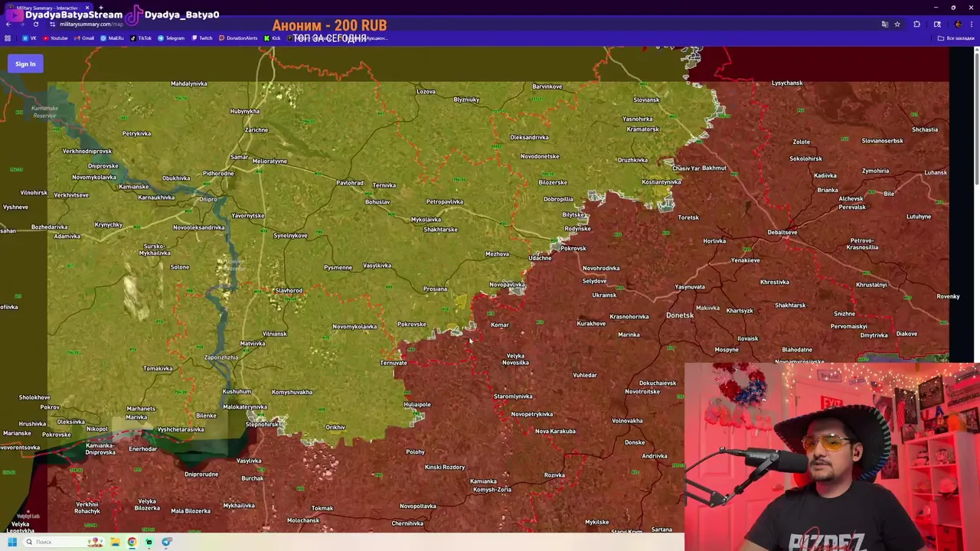Click the Dnipro city label
The width and height of the screenshot is (980, 551).
pyautogui.click(x=208, y=199)
